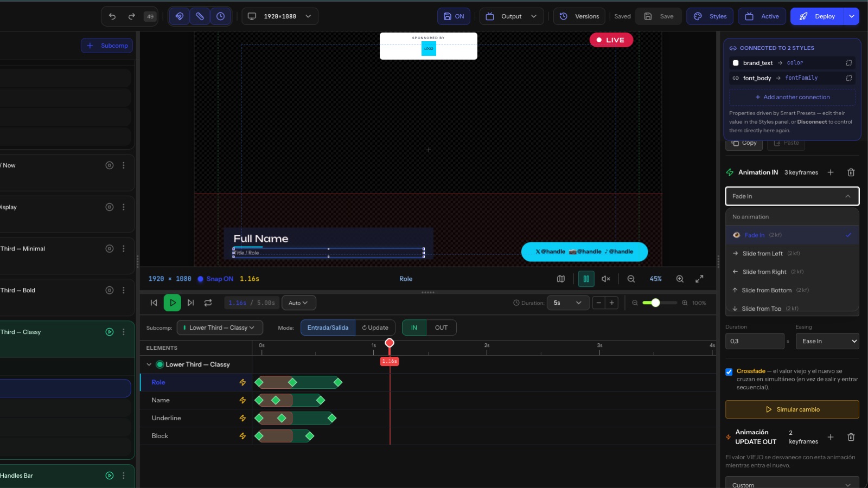The image size is (868, 488).
Task: Click the highlighted columns view icon
Action: (586, 279)
